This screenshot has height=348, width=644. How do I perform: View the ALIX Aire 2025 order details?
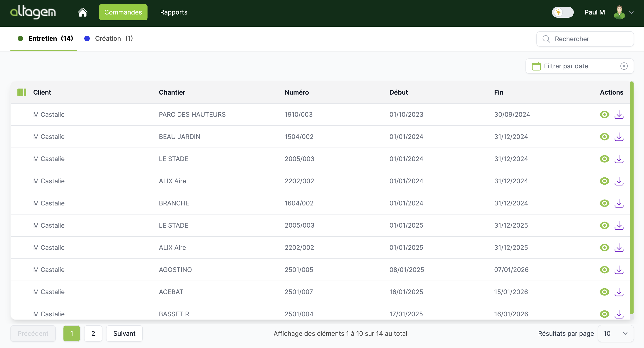pyautogui.click(x=604, y=248)
